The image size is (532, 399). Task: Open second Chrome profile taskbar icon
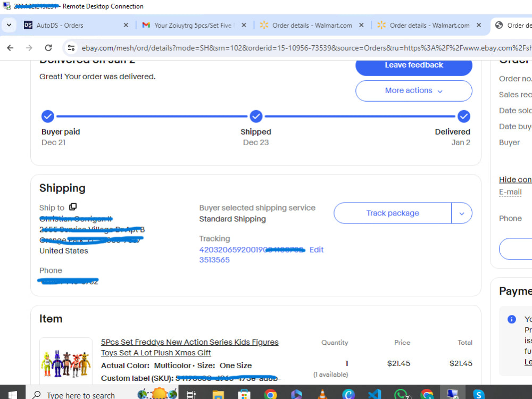coord(427,394)
